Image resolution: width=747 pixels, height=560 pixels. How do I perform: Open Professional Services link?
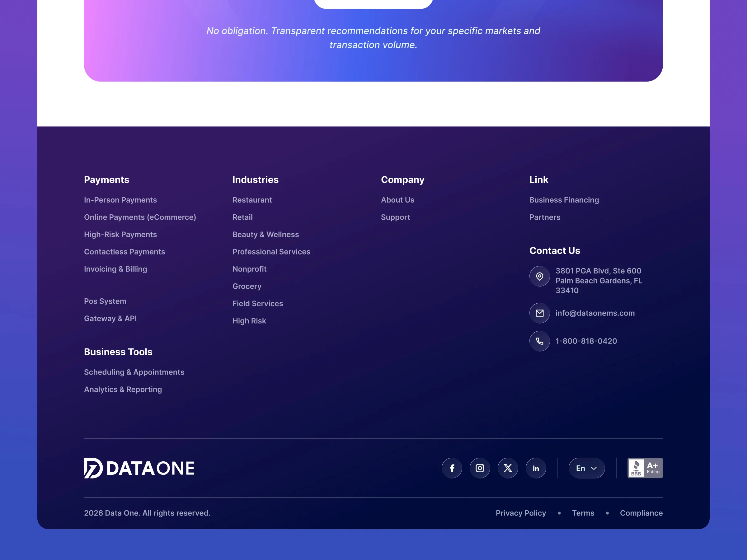[271, 251]
